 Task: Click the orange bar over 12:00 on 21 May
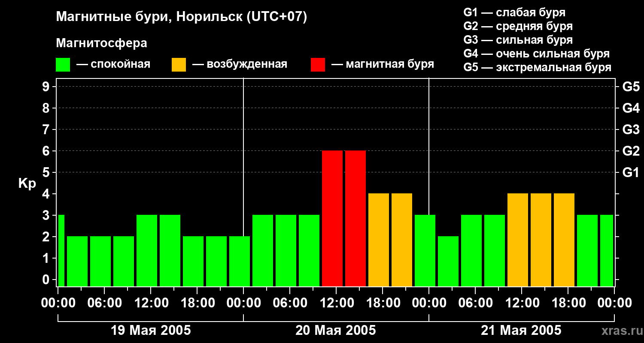[x=518, y=240]
